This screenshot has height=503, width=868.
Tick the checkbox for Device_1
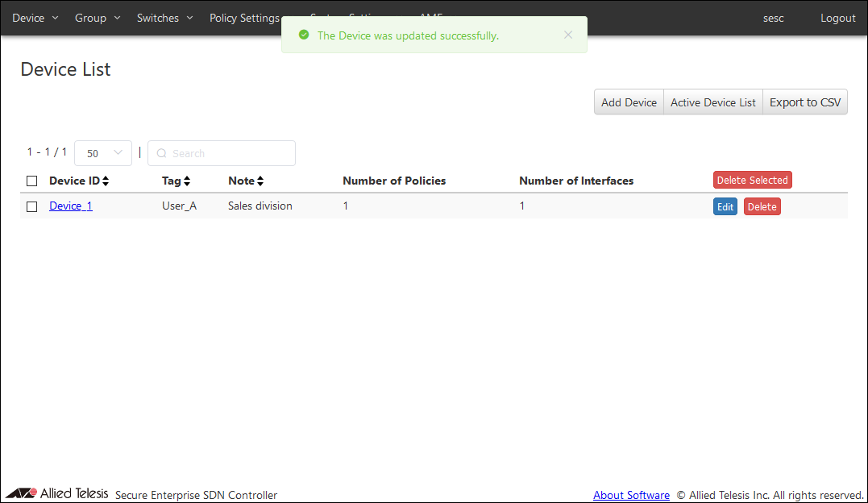click(x=32, y=206)
